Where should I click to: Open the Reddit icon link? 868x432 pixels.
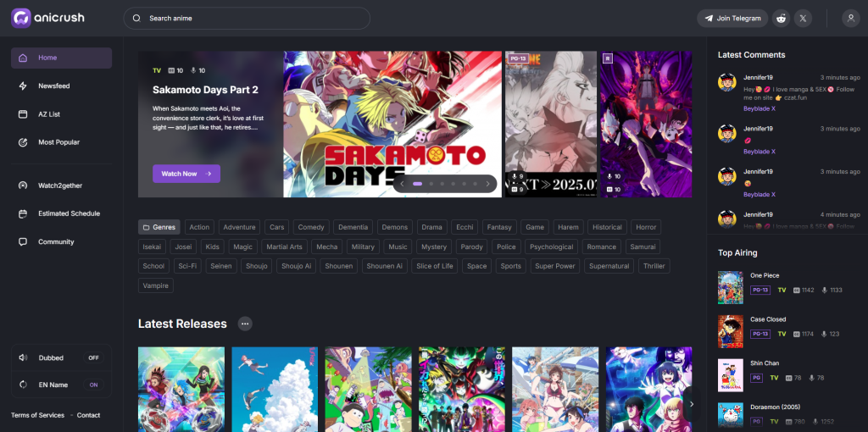coord(781,19)
